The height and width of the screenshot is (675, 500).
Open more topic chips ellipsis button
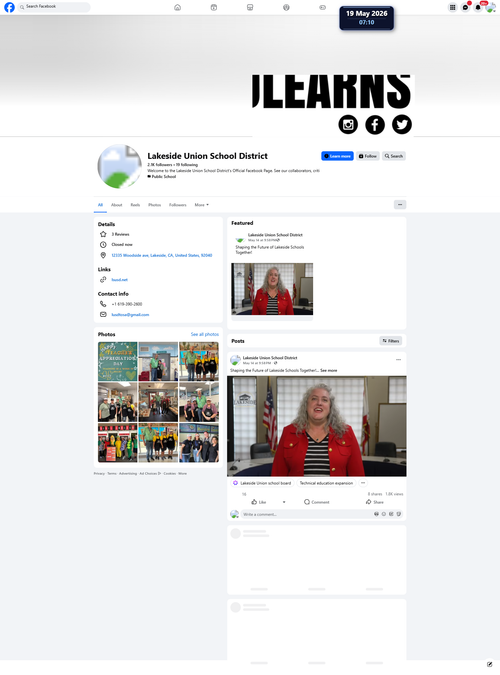click(x=363, y=483)
